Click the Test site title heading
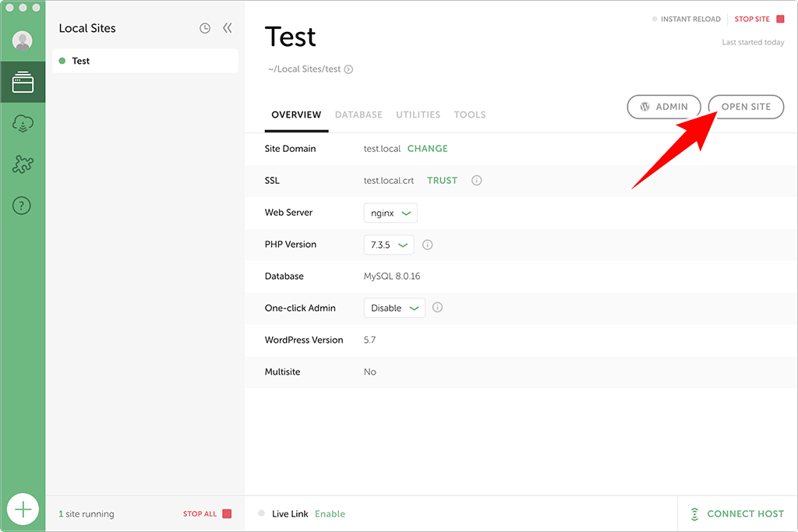The height and width of the screenshot is (532, 798). [291, 37]
